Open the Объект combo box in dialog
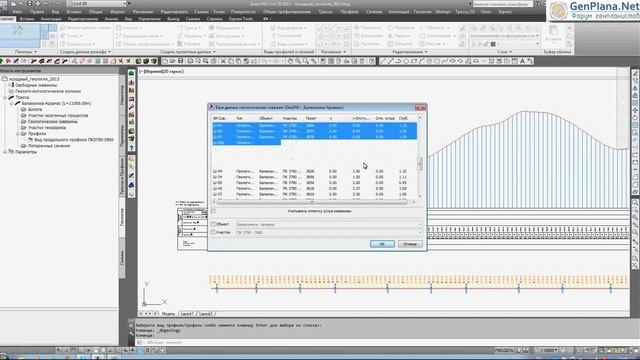 pos(329,224)
